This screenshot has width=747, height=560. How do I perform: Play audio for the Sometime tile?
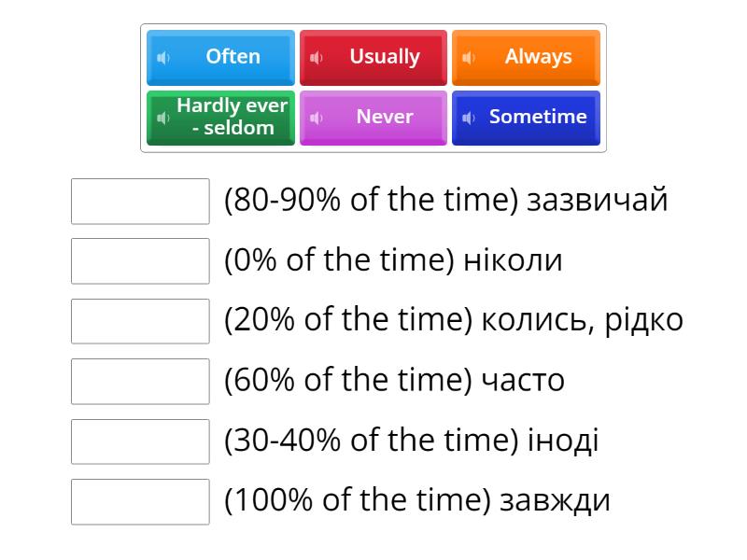click(x=466, y=118)
